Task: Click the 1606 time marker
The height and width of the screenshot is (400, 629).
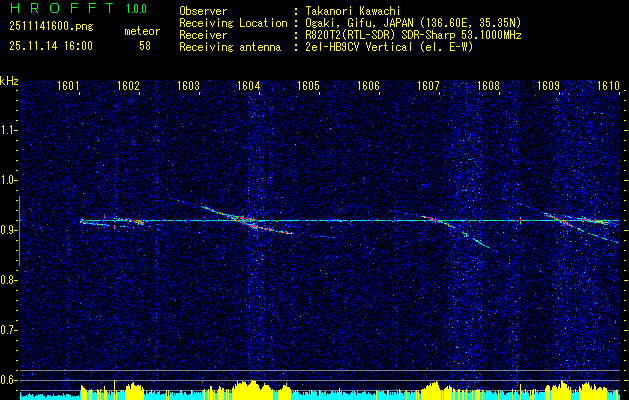Action: tap(368, 86)
